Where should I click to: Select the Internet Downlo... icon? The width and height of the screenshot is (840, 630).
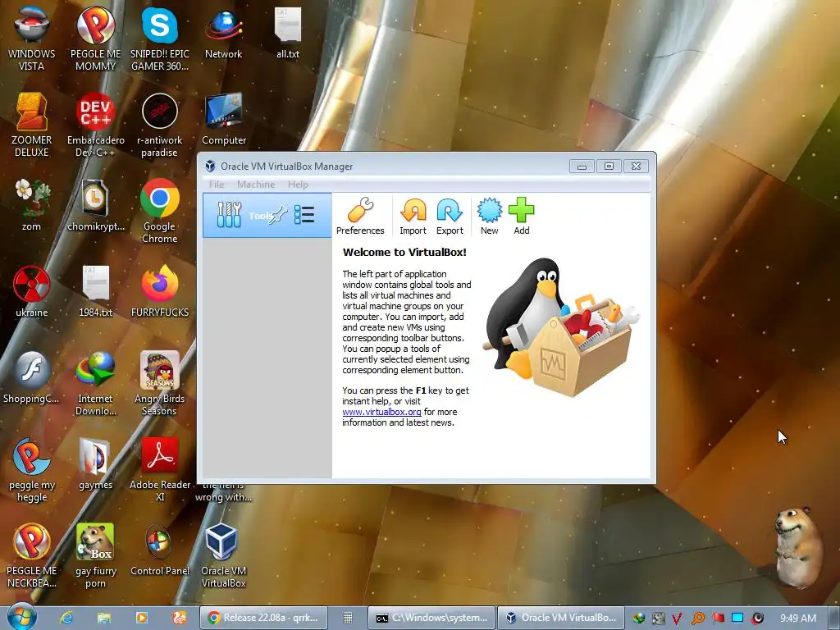click(x=95, y=383)
